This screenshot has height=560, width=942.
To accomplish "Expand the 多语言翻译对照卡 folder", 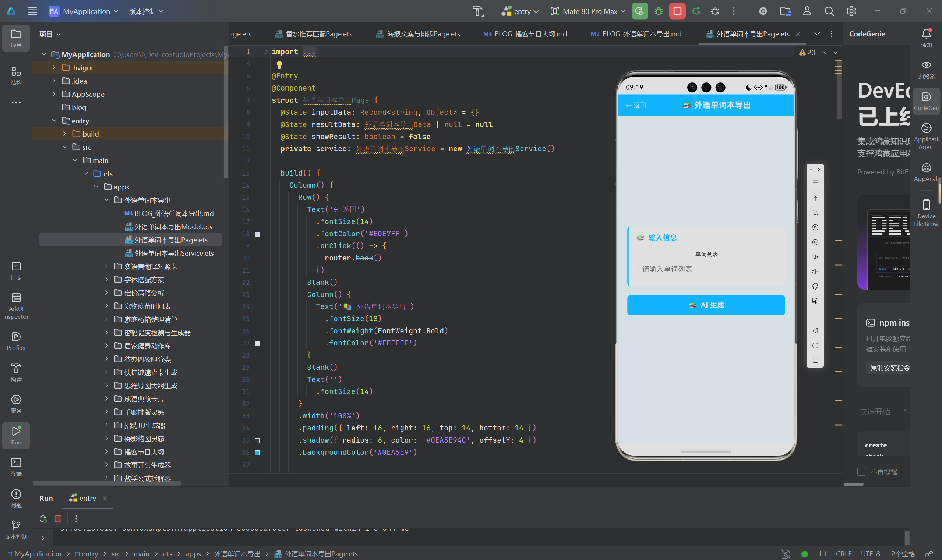I will point(106,266).
